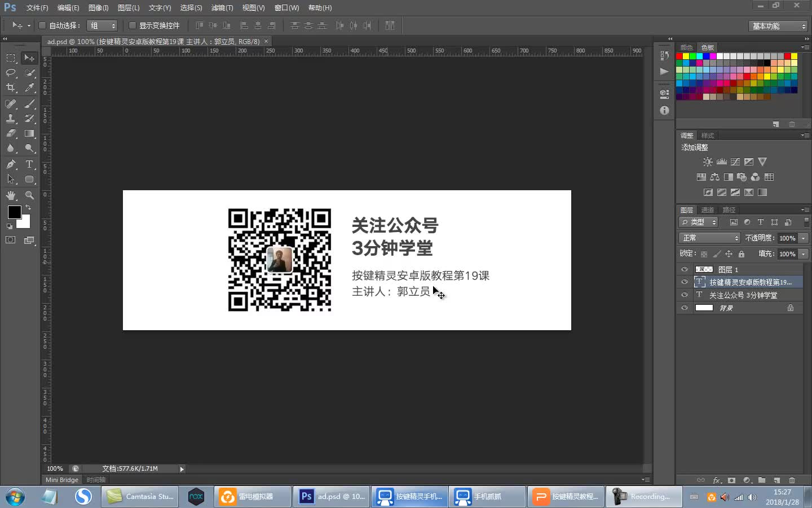Open Camtasia Studio from the taskbar
Screen dimensions: 812x508
click(x=140, y=497)
